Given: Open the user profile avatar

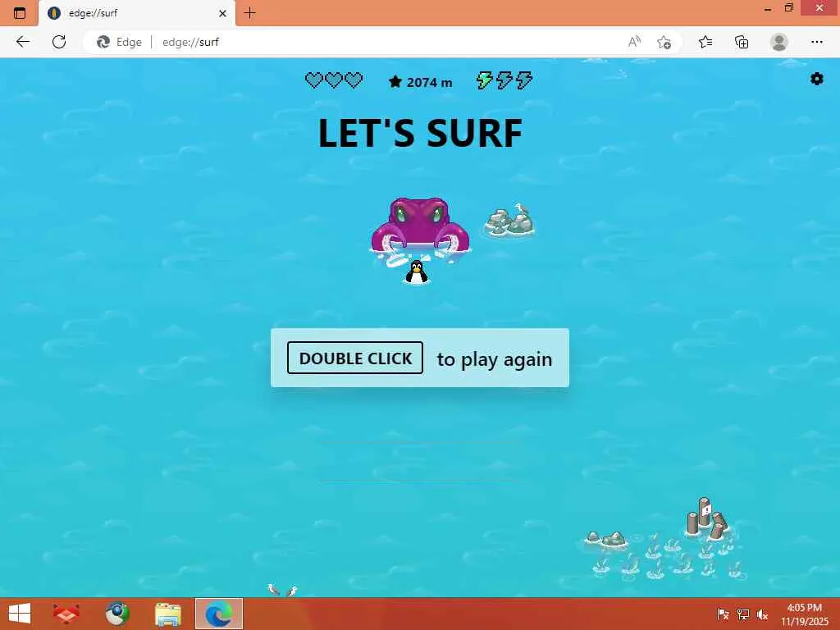Looking at the screenshot, I should pyautogui.click(x=779, y=42).
